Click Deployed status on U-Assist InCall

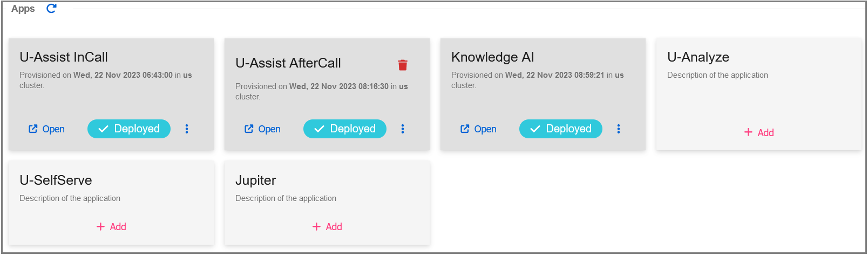click(x=129, y=129)
